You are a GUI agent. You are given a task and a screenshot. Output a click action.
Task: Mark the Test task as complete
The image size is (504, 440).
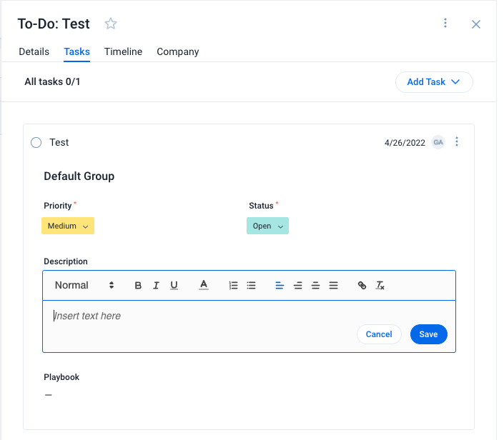coord(36,142)
